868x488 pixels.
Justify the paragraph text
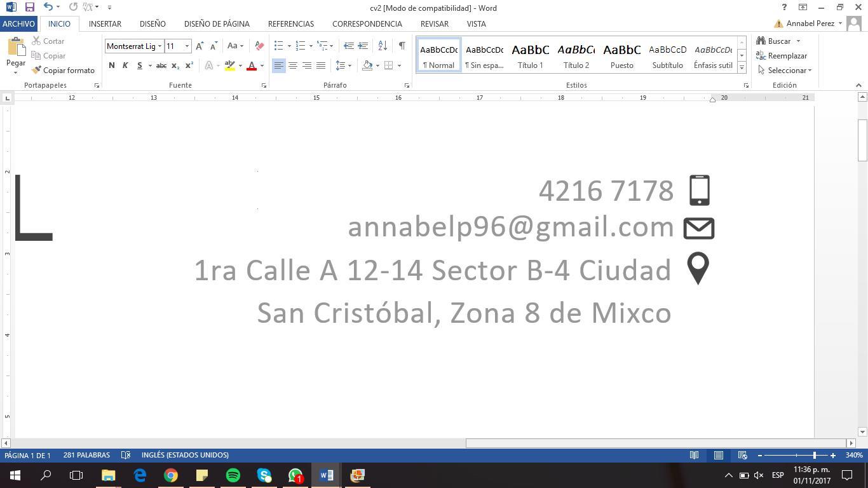click(x=321, y=65)
